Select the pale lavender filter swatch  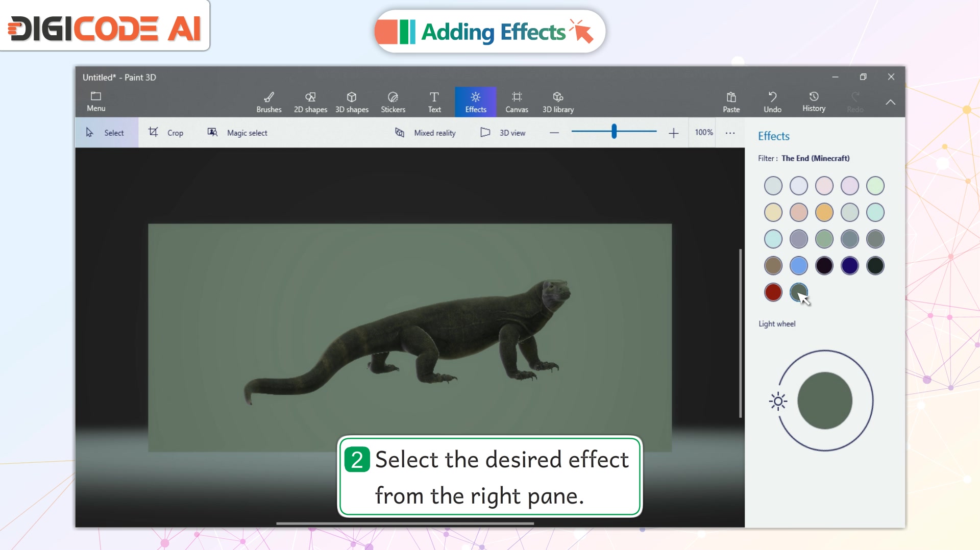point(799,186)
